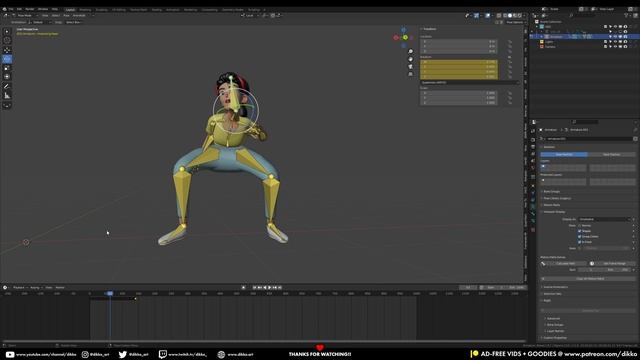Open the Pose Mode dropdown
This screenshot has width=640, height=360.
[x=24, y=16]
